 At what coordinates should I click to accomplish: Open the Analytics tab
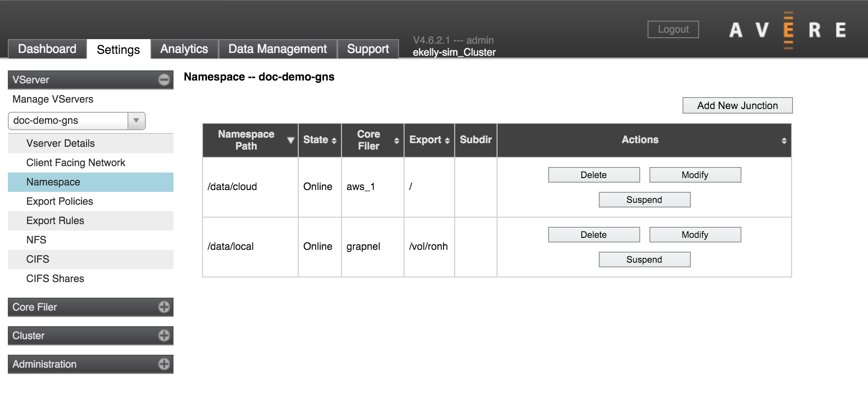tap(184, 49)
